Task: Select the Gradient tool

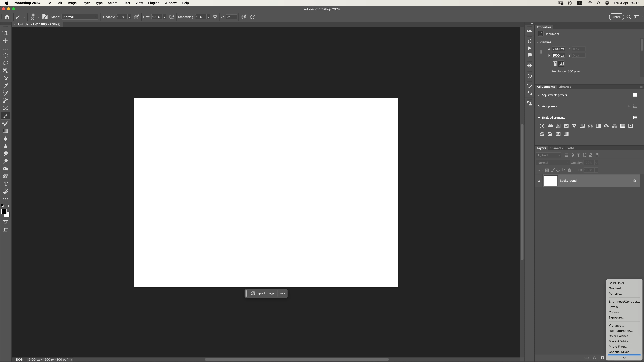Action: pos(6,131)
